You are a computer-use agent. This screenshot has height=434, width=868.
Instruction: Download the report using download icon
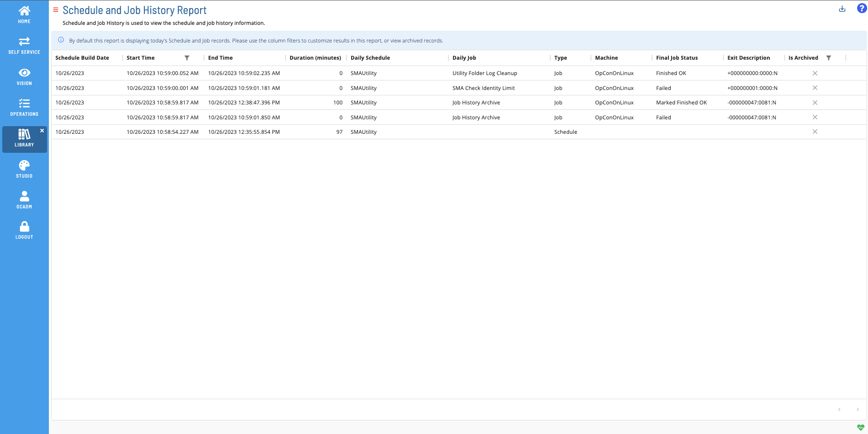[x=842, y=9]
